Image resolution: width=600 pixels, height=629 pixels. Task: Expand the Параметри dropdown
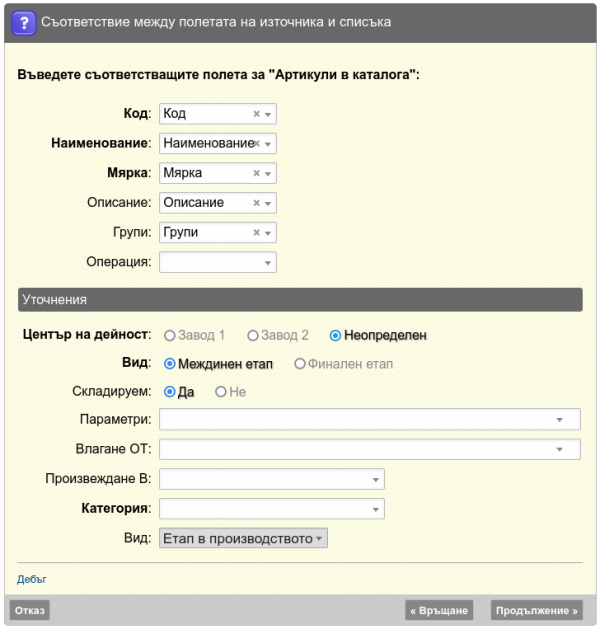click(370, 419)
